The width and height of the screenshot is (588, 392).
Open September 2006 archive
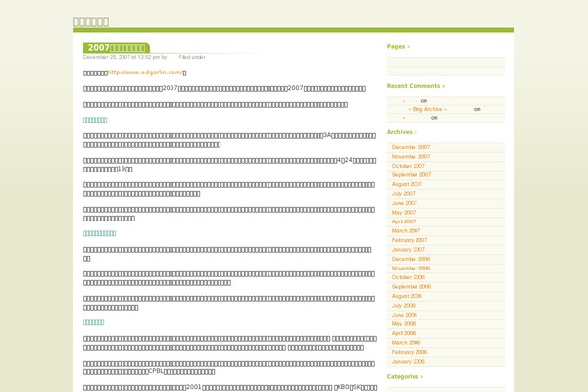click(x=412, y=287)
